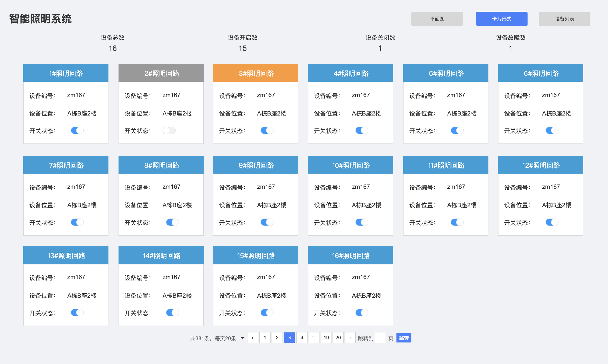Go to page 4
The height and width of the screenshot is (364, 608).
pyautogui.click(x=302, y=338)
